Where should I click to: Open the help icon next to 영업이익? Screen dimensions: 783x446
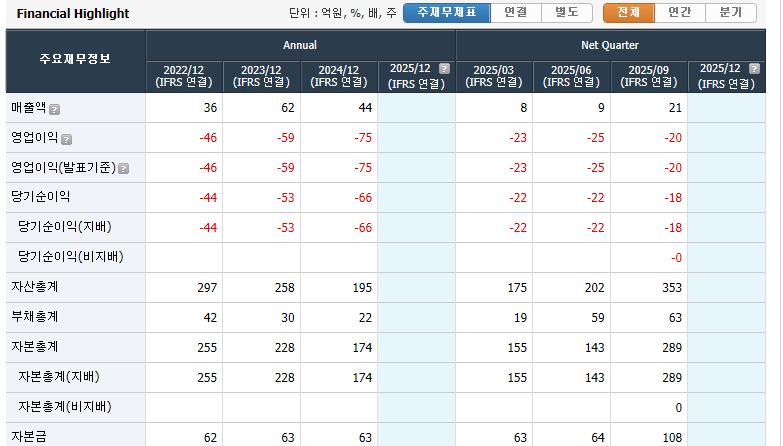66,139
